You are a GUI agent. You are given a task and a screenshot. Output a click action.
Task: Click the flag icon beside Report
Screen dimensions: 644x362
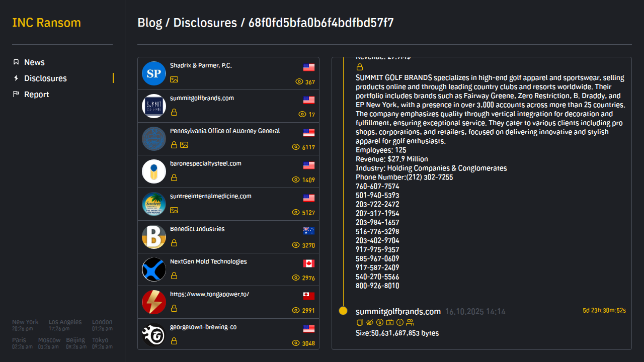[16, 95]
